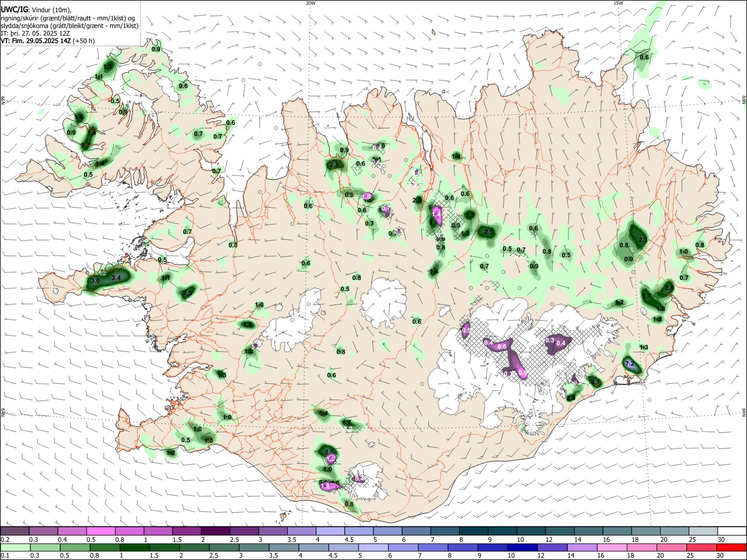Select the crimson 25 swatch in bottom legend row

click(701, 548)
